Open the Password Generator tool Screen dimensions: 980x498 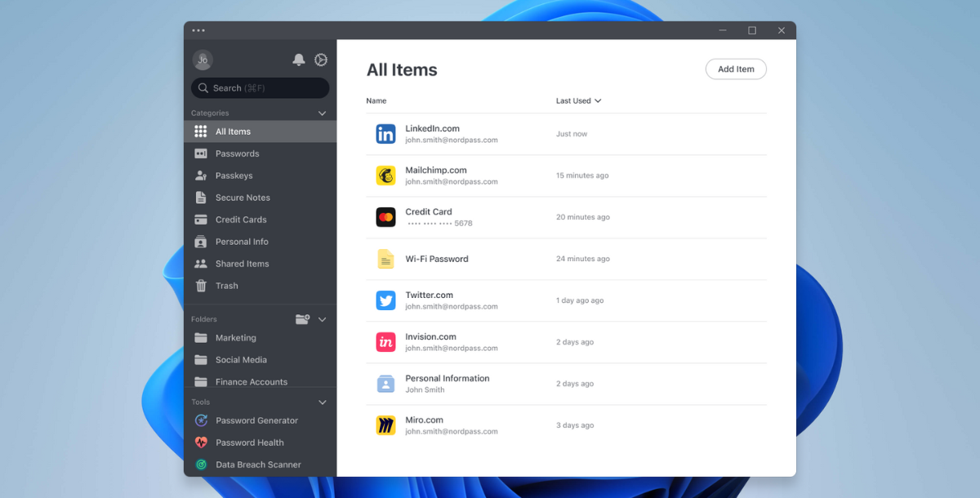coord(256,420)
